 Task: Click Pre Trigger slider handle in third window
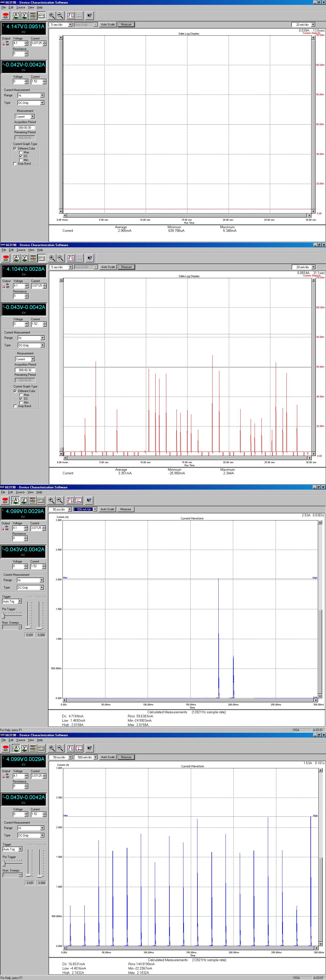(3, 615)
